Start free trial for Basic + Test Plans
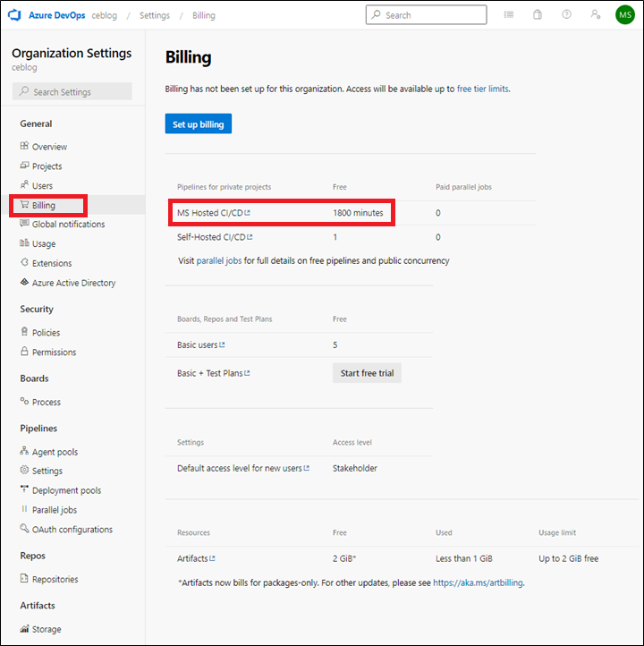The height and width of the screenshot is (646, 644). coord(367,373)
